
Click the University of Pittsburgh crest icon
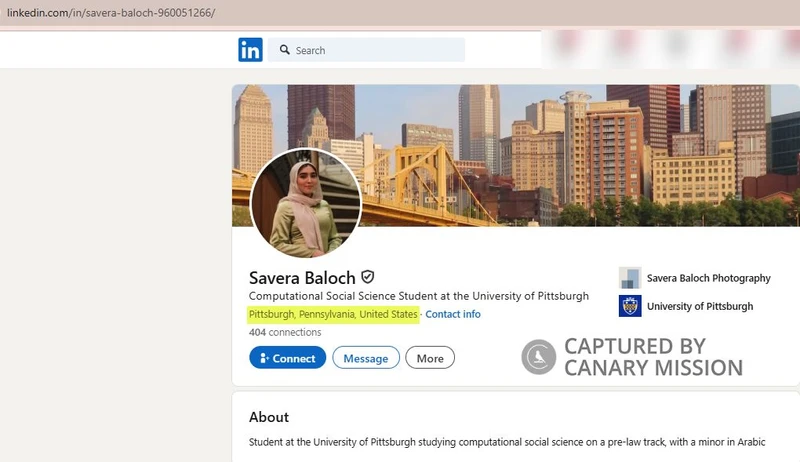630,306
